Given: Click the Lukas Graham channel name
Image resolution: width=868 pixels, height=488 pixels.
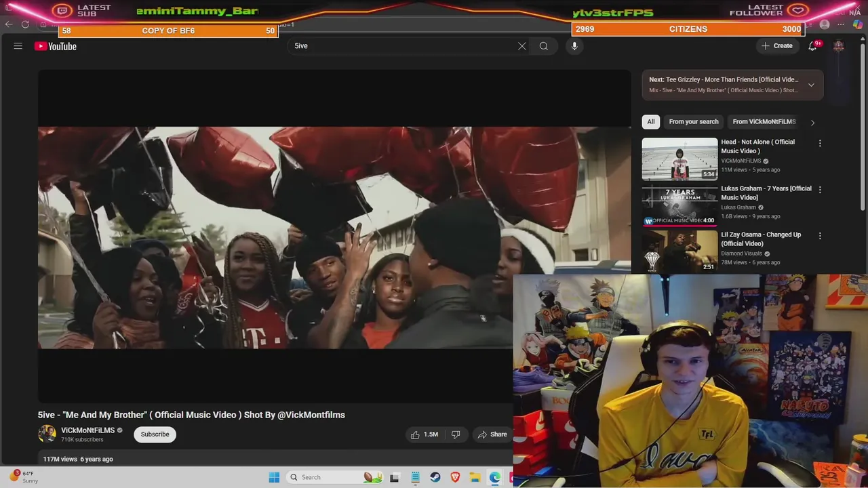Looking at the screenshot, I should tap(738, 207).
